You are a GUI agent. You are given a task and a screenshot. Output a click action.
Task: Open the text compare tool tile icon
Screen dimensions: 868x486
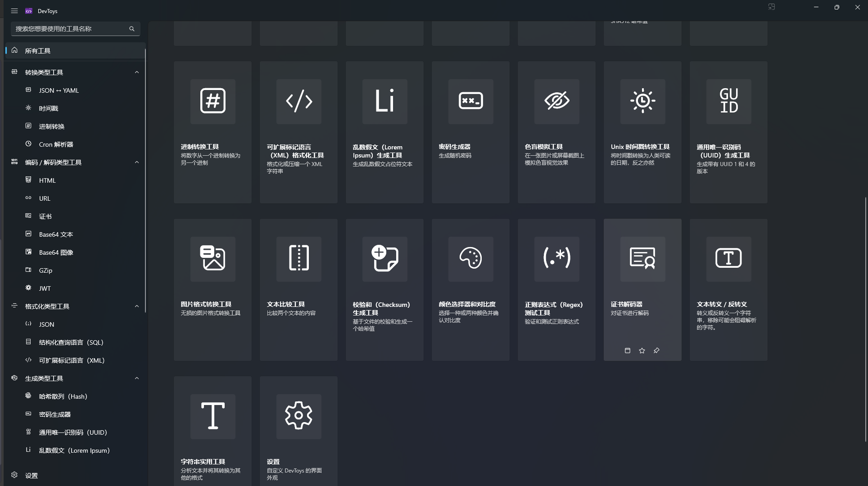[298, 259]
